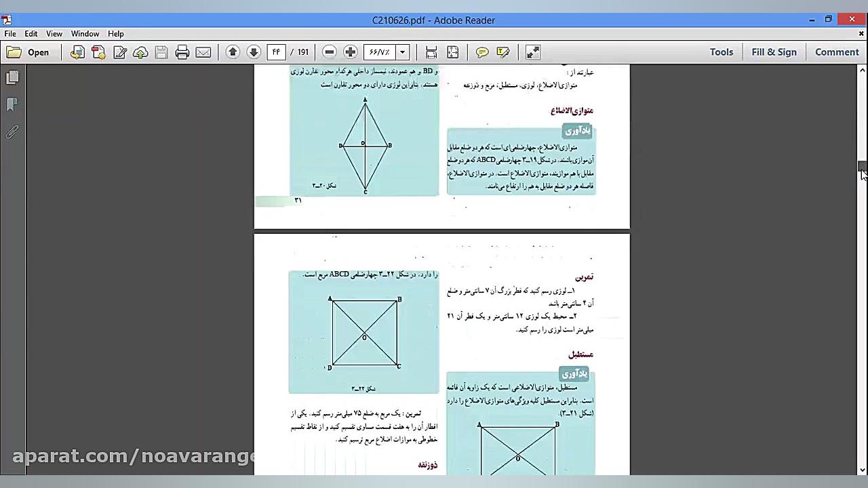Add a sticky note comment
This screenshot has height=488, width=868.
[x=482, y=52]
